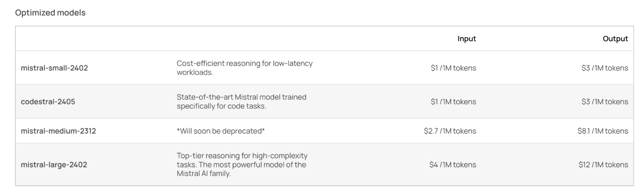Click the $4 /1M tokens input price
This screenshot has width=644, height=195.
coord(453,165)
